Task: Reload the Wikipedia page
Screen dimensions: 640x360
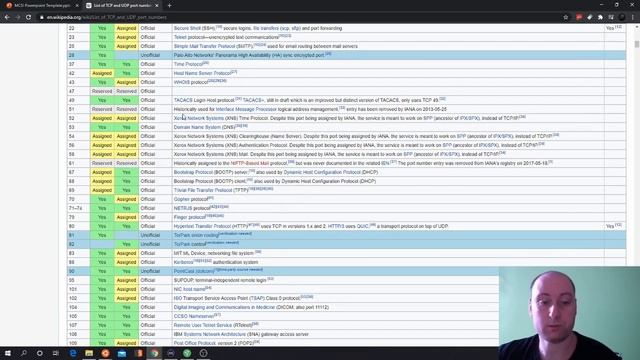Action: 28,17
